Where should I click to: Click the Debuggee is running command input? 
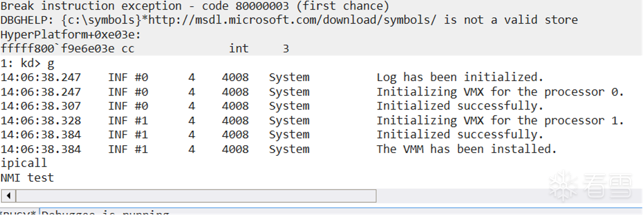coord(341,212)
